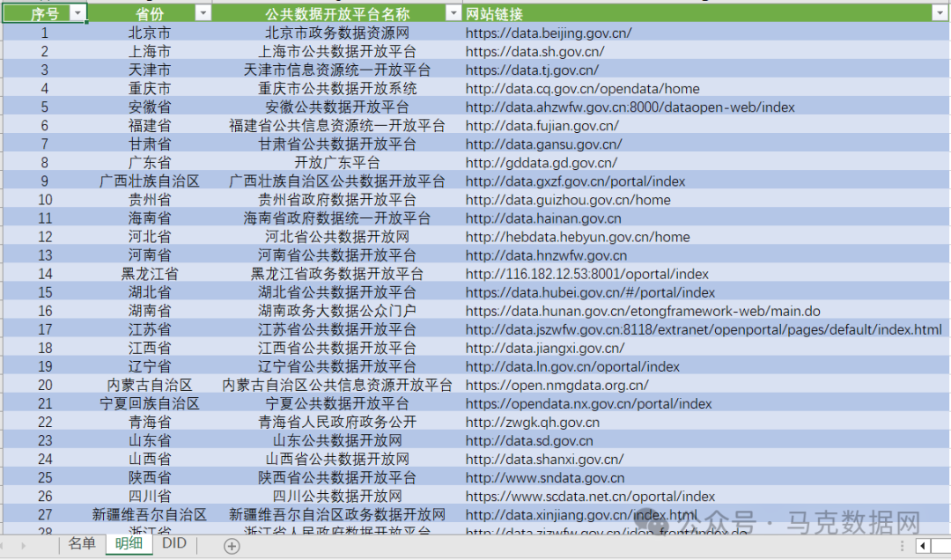
Task: Open the filter dropdown on 公共数据开放平台名称 column
Action: pos(453,12)
